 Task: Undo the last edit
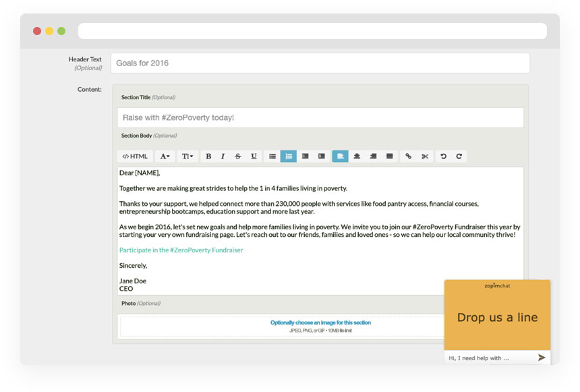point(444,156)
